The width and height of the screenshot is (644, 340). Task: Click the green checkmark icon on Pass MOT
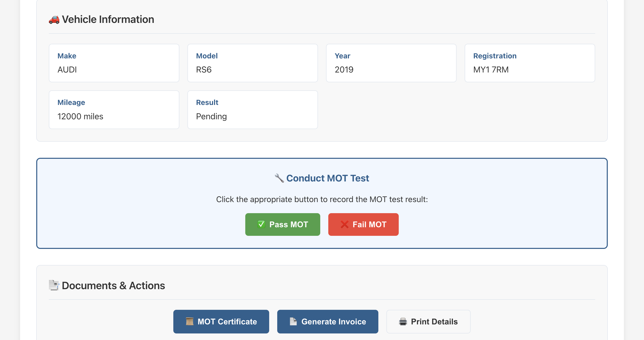coord(261,224)
